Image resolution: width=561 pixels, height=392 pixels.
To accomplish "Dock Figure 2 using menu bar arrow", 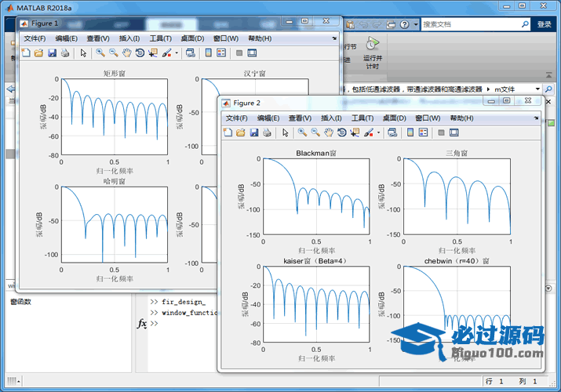I will 536,118.
